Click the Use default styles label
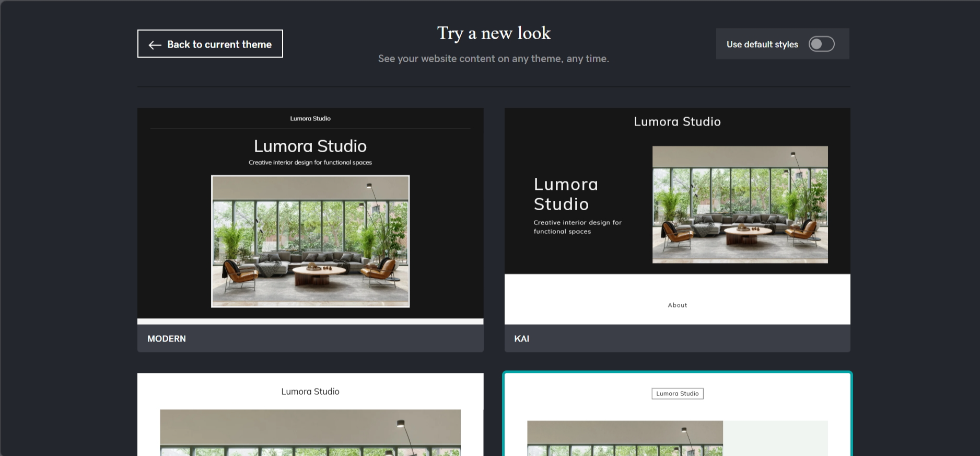This screenshot has width=980, height=456. pos(762,44)
